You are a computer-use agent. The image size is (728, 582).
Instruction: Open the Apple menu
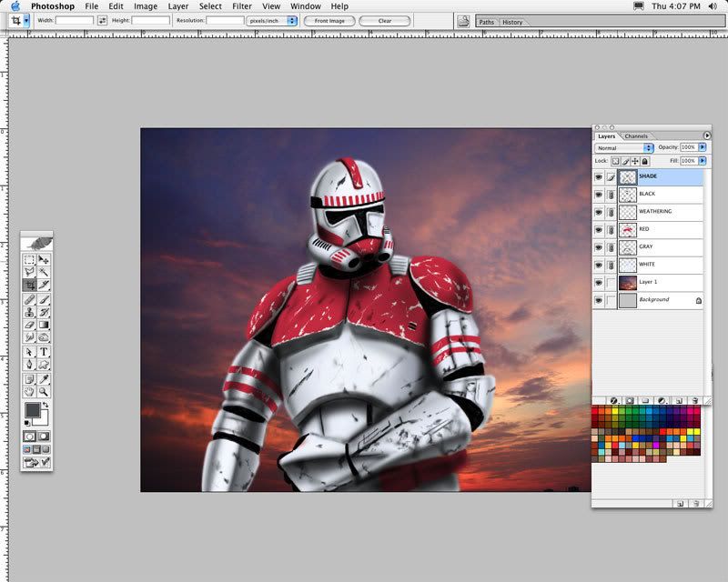15,6
